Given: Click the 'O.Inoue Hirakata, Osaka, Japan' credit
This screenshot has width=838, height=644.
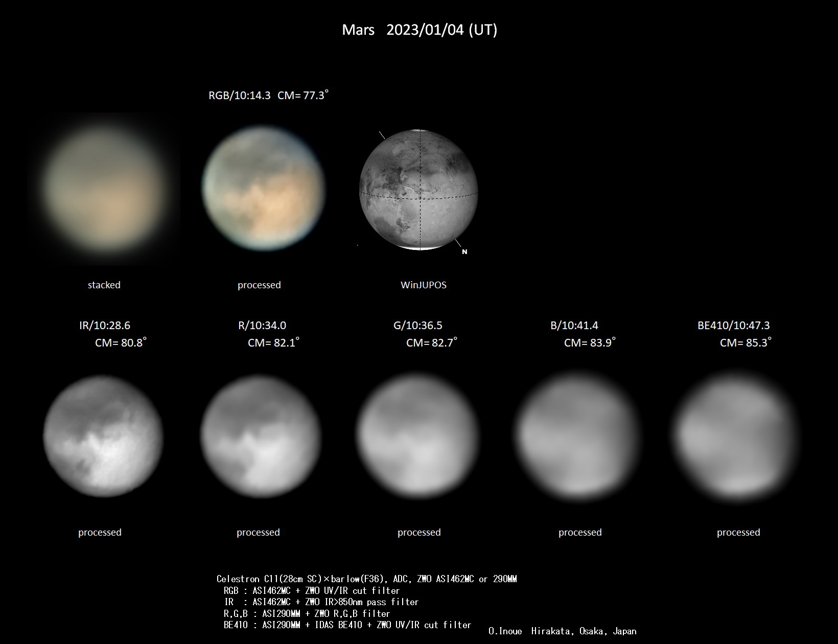Looking at the screenshot, I should point(563,631).
